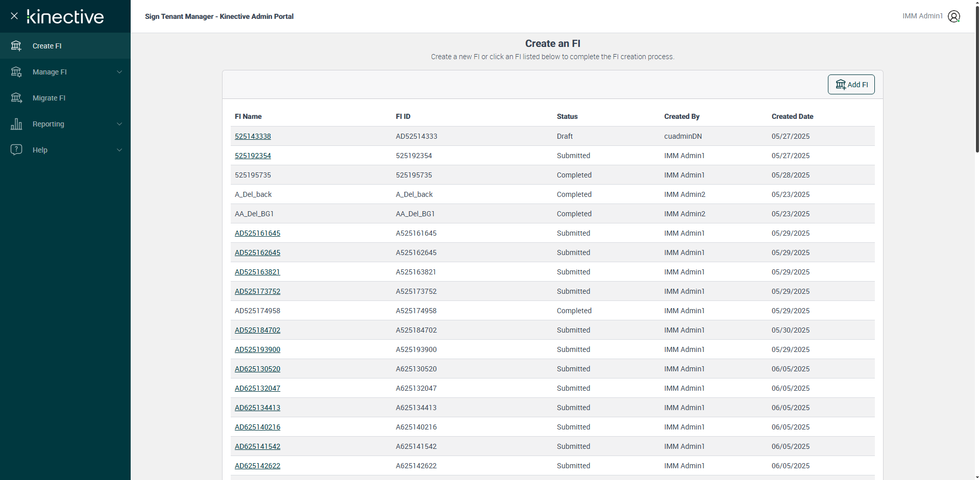980x480 pixels.
Task: Click the Create FI bank icon
Action: pyautogui.click(x=16, y=46)
